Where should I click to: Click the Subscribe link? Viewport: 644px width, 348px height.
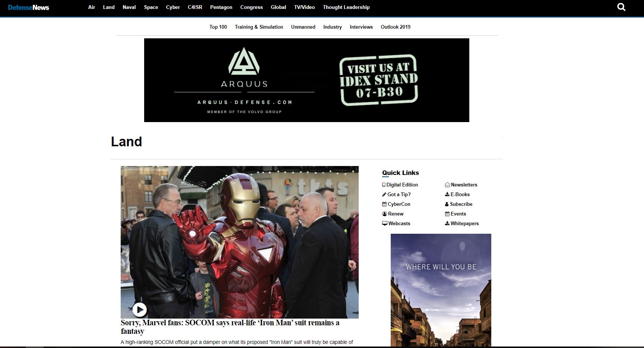[x=461, y=204]
